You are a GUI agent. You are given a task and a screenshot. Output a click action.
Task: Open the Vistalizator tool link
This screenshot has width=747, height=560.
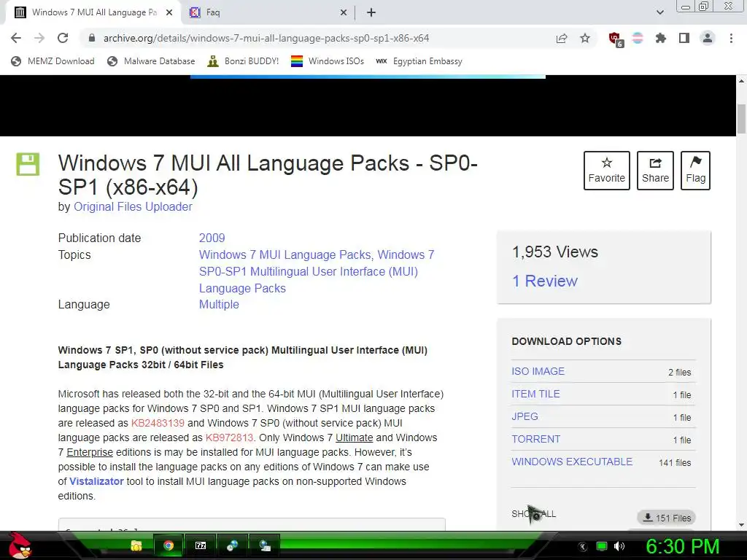tap(96, 481)
